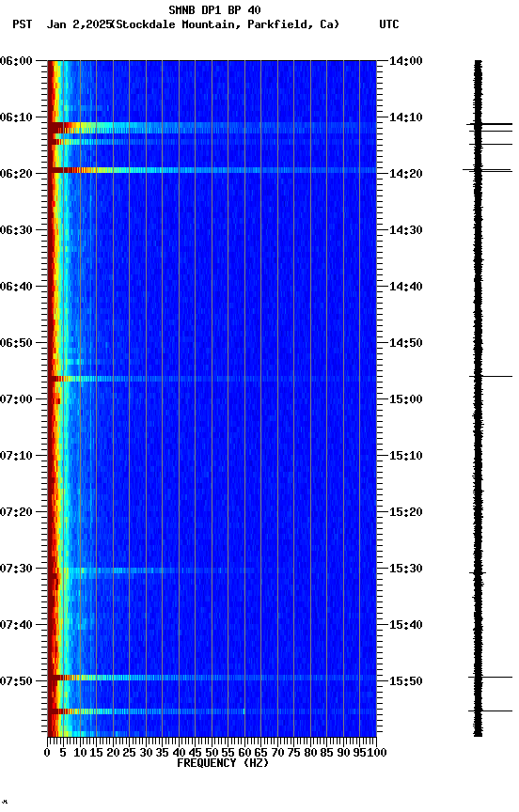The height and width of the screenshot is (812, 519).
Task: Click the spectrogram event band just before 15:50 UTC
Action: (x=212, y=678)
